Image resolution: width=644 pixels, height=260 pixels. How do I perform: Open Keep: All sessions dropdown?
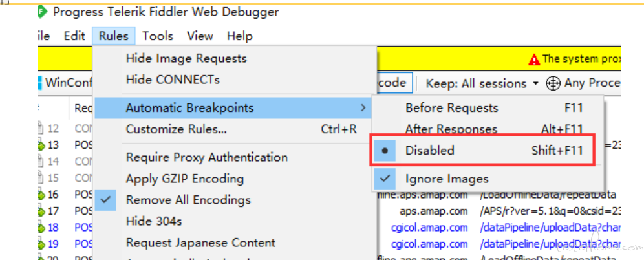(x=482, y=83)
